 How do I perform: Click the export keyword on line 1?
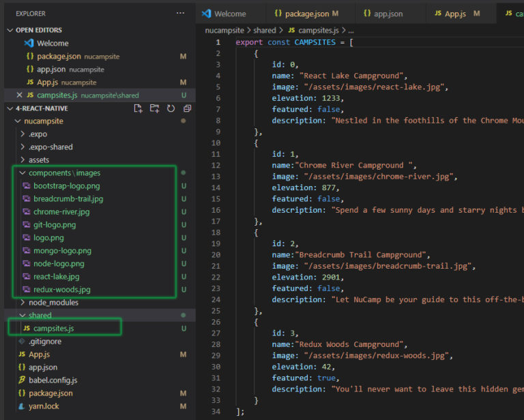click(249, 42)
